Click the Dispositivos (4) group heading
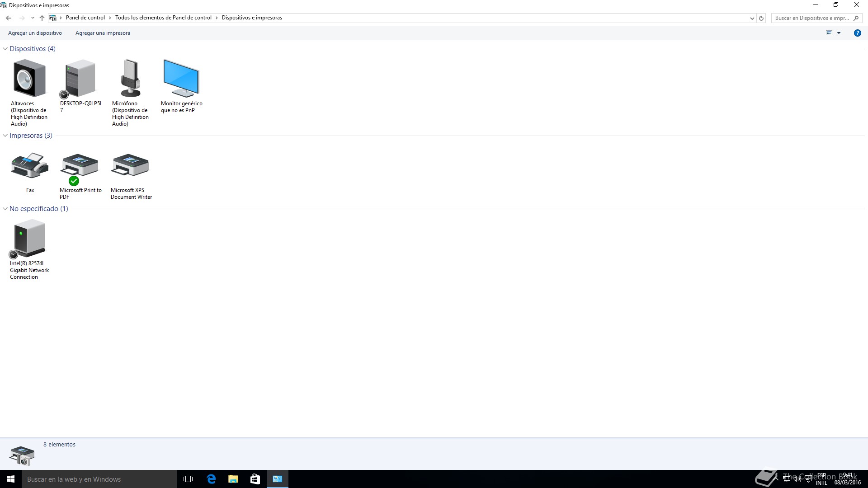The height and width of the screenshot is (488, 868). (33, 49)
